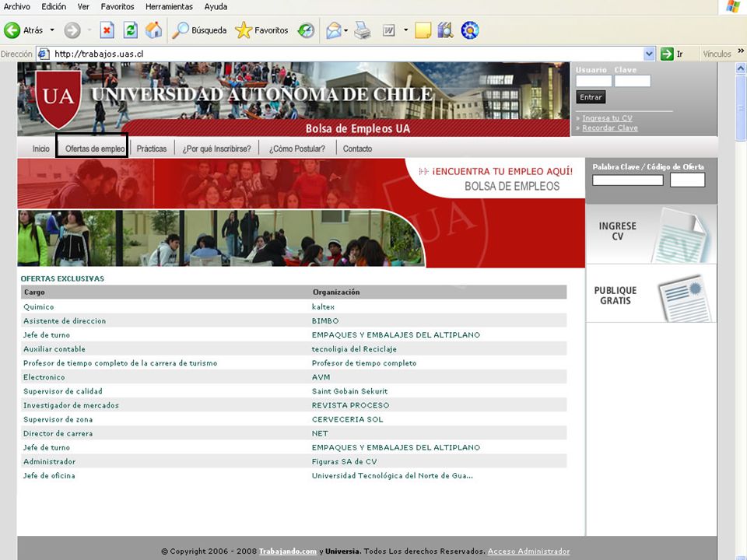
Task: Focus the Usuario input field
Action: point(594,81)
